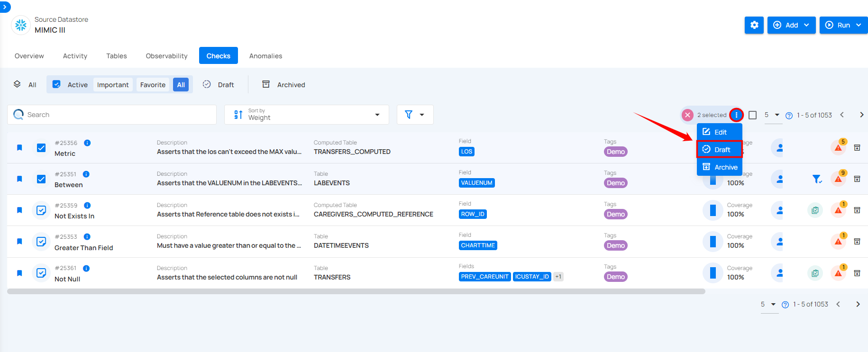Show Draft checks filter
The width and height of the screenshot is (868, 352).
[219, 84]
